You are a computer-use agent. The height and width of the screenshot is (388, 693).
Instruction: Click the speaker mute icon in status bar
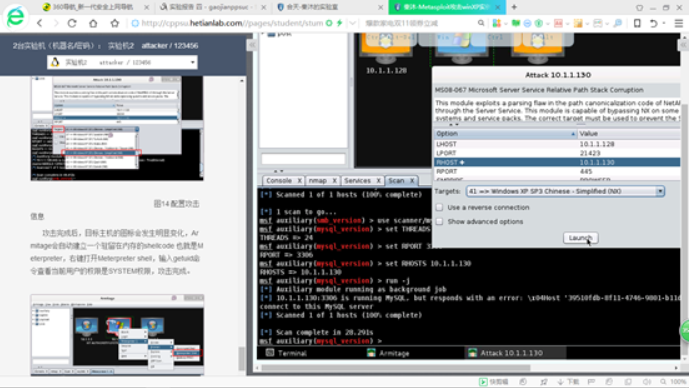tap(647, 382)
